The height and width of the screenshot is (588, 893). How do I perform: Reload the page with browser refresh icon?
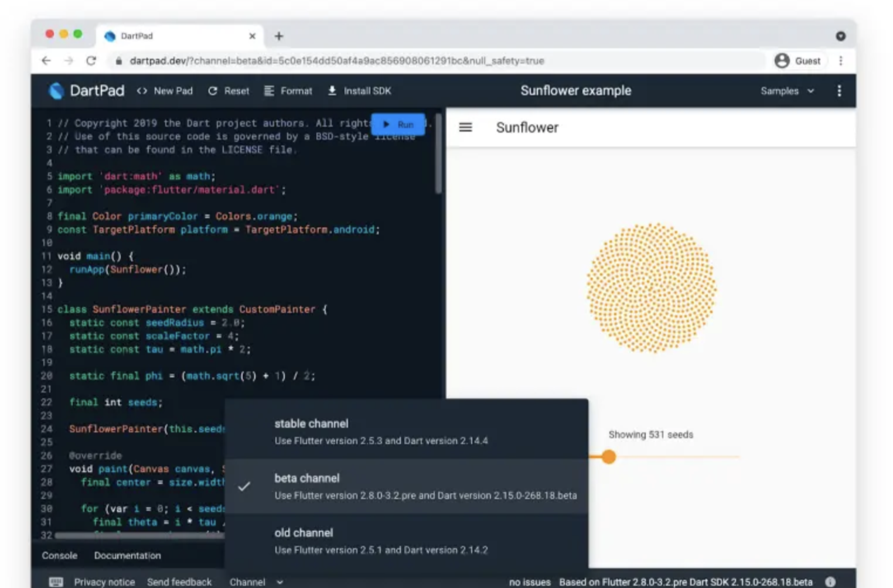coord(91,61)
